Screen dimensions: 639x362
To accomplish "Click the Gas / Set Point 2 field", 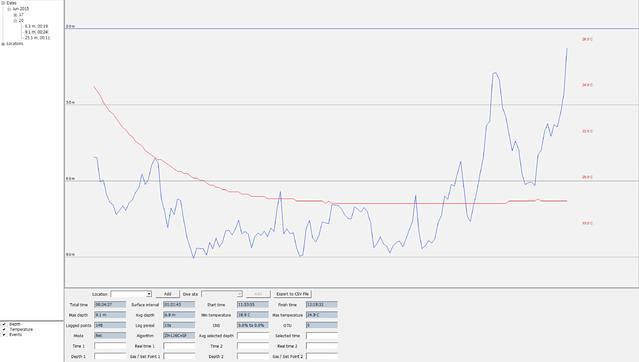I will click(322, 356).
